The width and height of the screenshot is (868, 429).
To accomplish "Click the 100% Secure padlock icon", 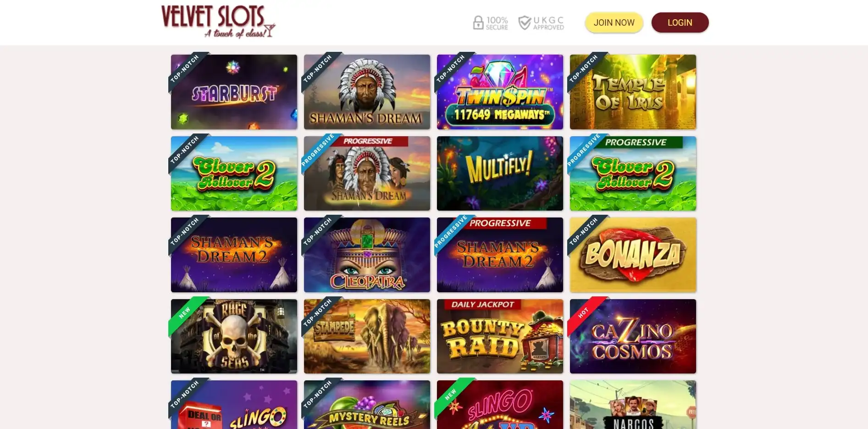I will [x=478, y=22].
